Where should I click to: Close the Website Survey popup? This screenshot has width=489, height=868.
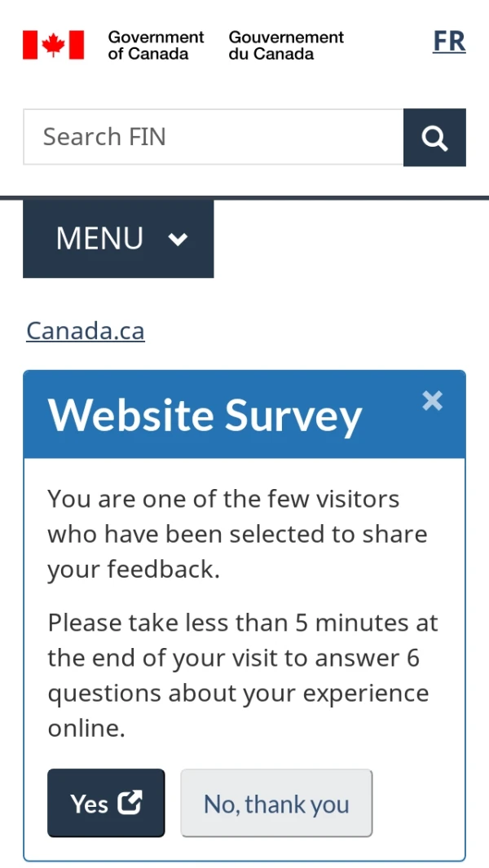click(433, 400)
